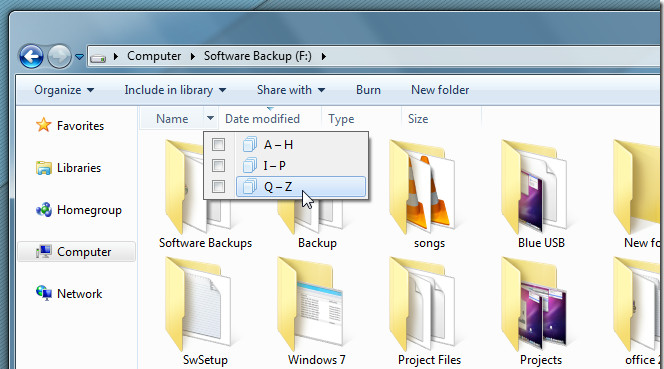Select Network in navigation pane
Image resolution: width=664 pixels, height=369 pixels.
80,294
